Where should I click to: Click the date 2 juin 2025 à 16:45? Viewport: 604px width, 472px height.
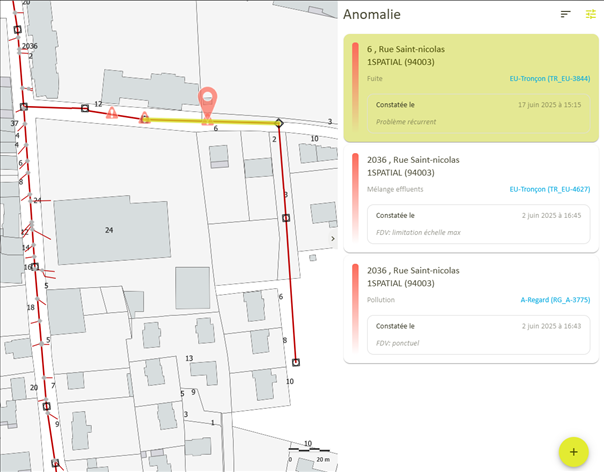coord(551,215)
